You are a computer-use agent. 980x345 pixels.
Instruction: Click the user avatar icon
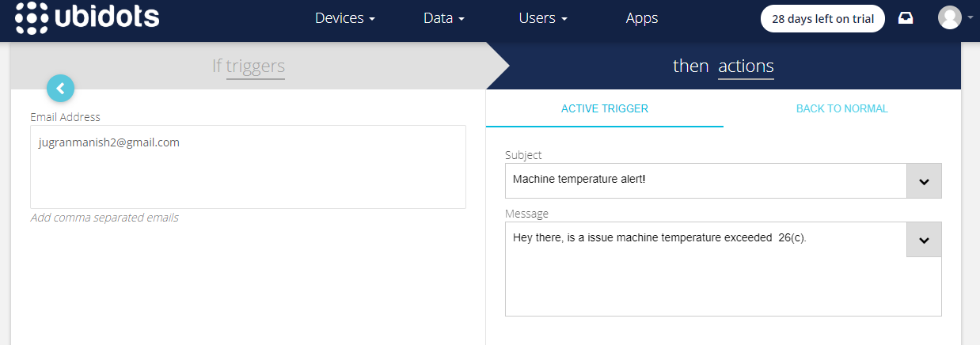pyautogui.click(x=949, y=17)
